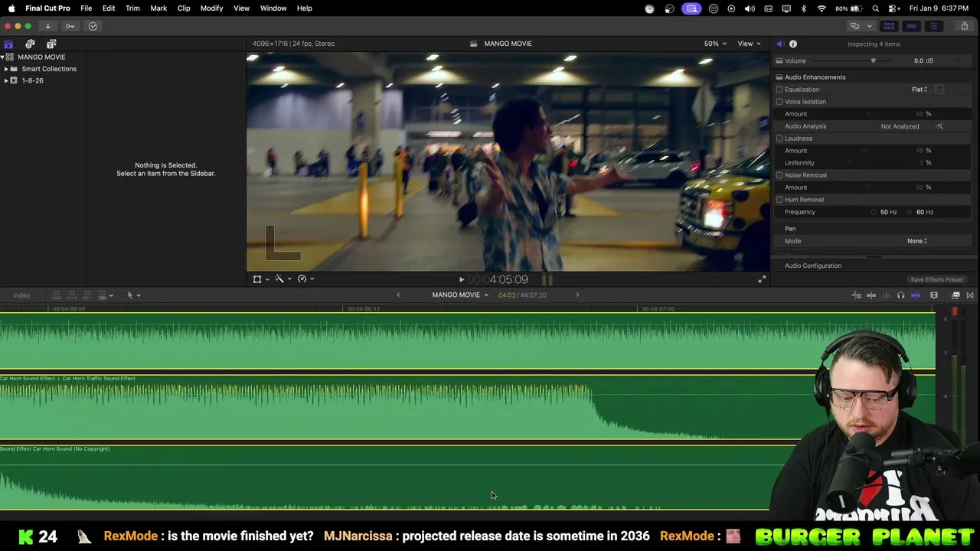
Task: Open the equalizer graphic EQ button
Action: [x=939, y=90]
